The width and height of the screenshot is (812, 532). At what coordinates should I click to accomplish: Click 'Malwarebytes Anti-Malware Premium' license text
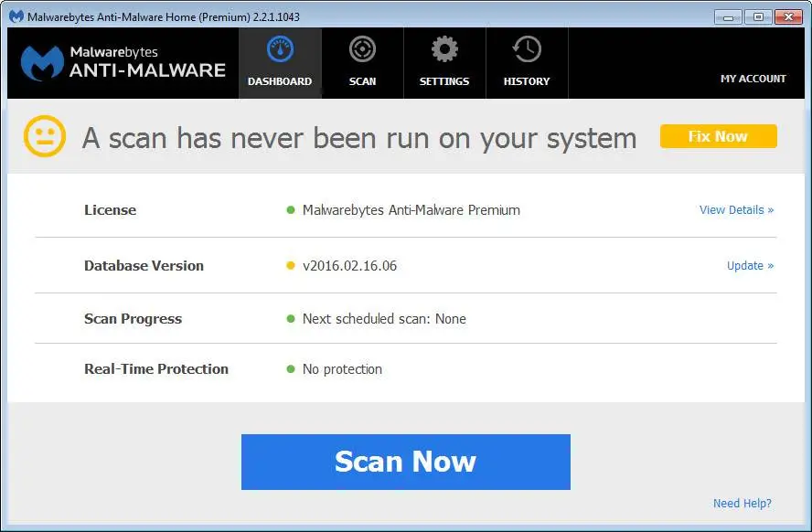click(x=411, y=210)
